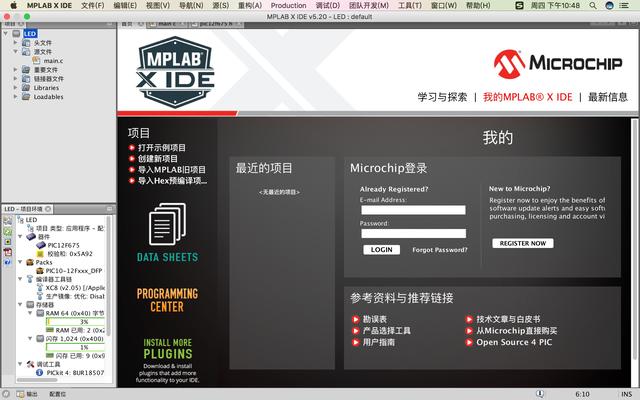Open the Production menu
Viewport: 640px width, 400px height.
coord(288,5)
